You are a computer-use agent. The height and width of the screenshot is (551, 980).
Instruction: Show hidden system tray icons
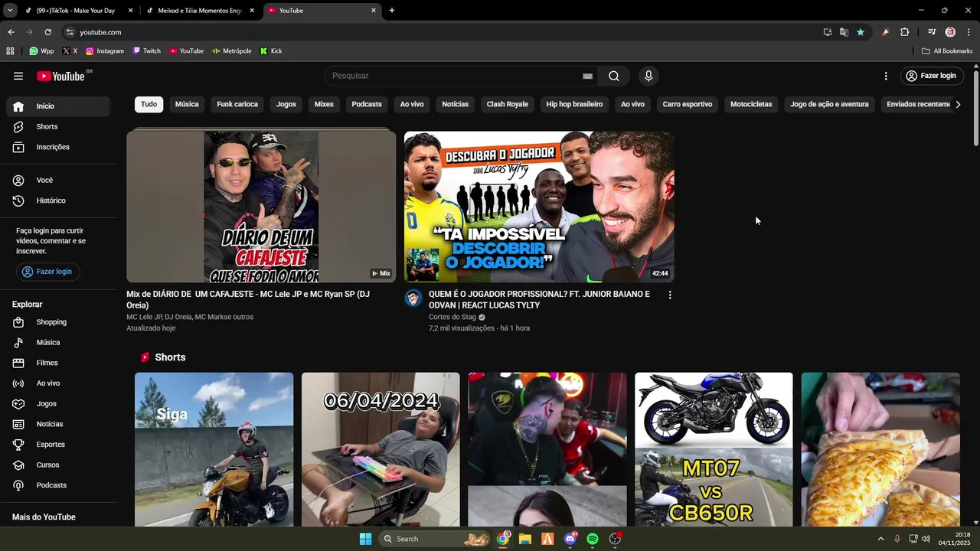[x=880, y=539]
